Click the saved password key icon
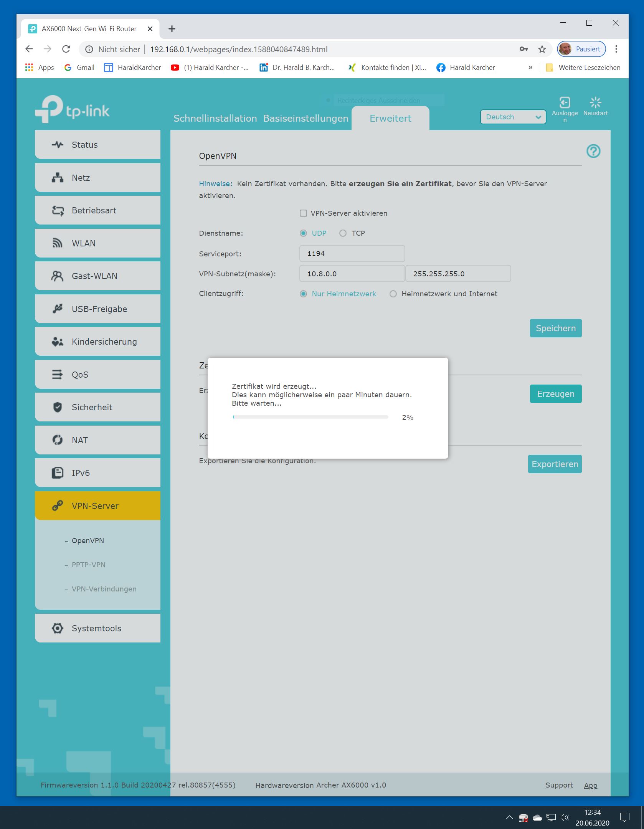This screenshot has height=829, width=644. pyautogui.click(x=523, y=49)
